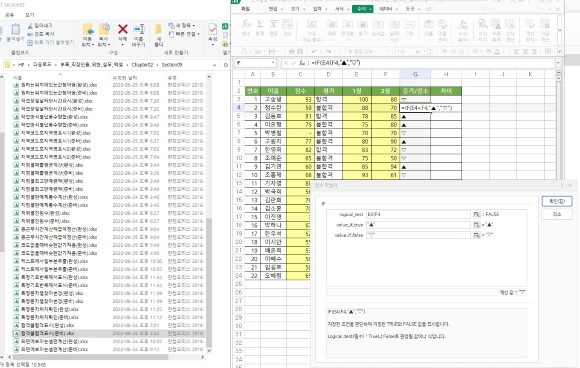Open the Insert menu in the spreadsheet
580x368 pixels.
click(318, 9)
